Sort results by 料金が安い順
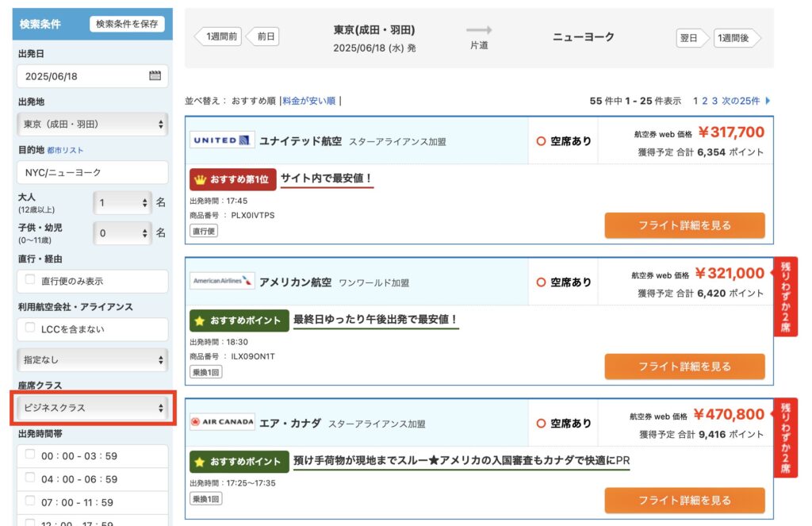812x526 pixels. [309, 101]
